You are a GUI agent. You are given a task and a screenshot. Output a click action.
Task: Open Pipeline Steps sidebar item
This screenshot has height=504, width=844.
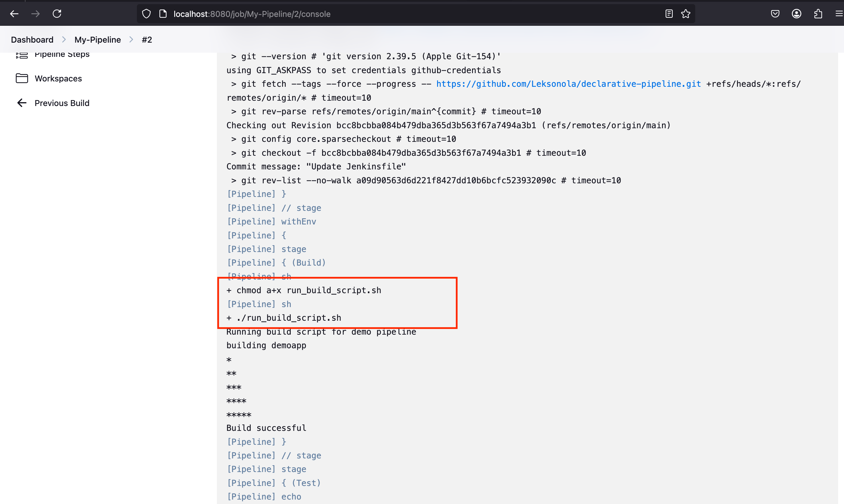62,55
